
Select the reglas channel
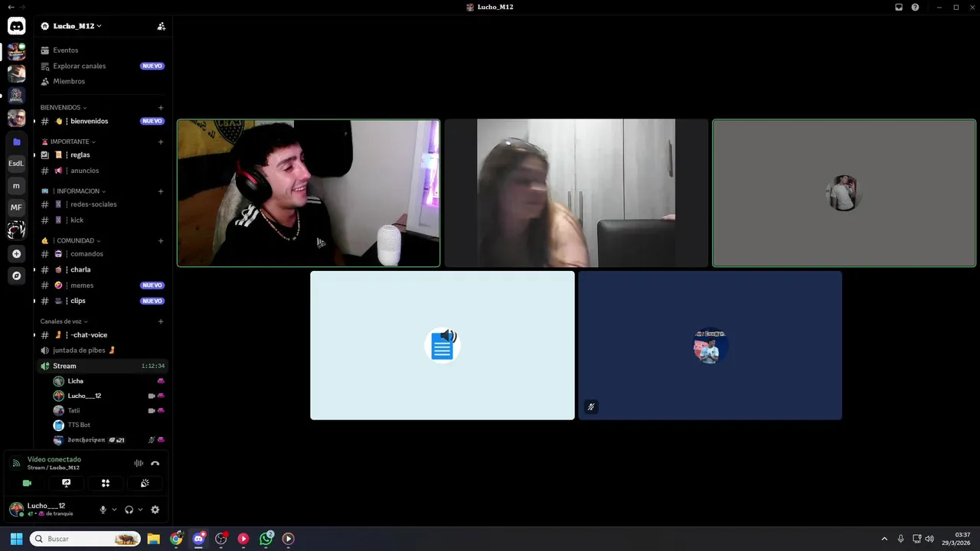(x=102, y=155)
